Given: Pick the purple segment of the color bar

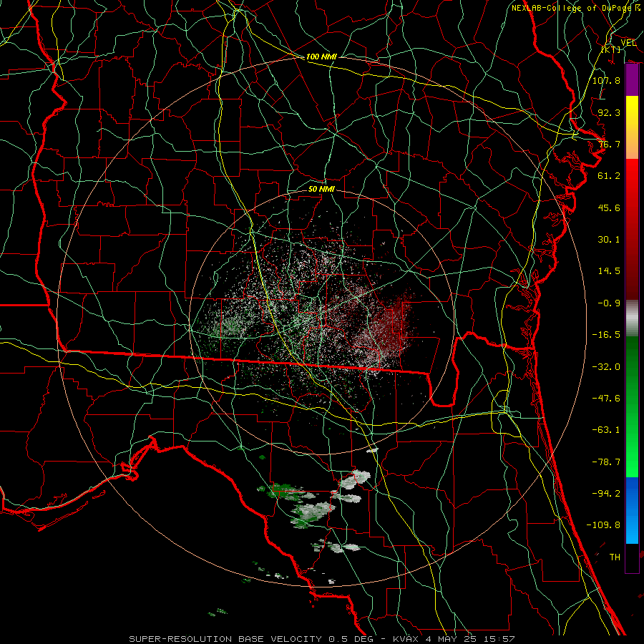Looking at the screenshot, I should 632,80.
